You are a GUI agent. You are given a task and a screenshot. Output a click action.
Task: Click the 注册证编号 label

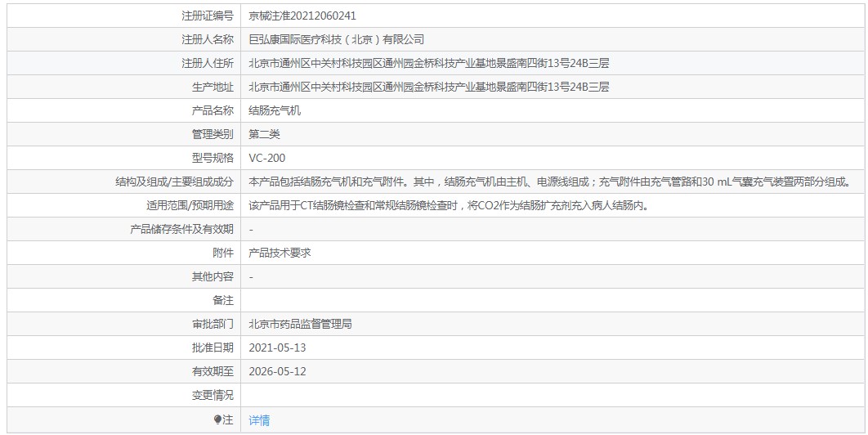[208, 16]
